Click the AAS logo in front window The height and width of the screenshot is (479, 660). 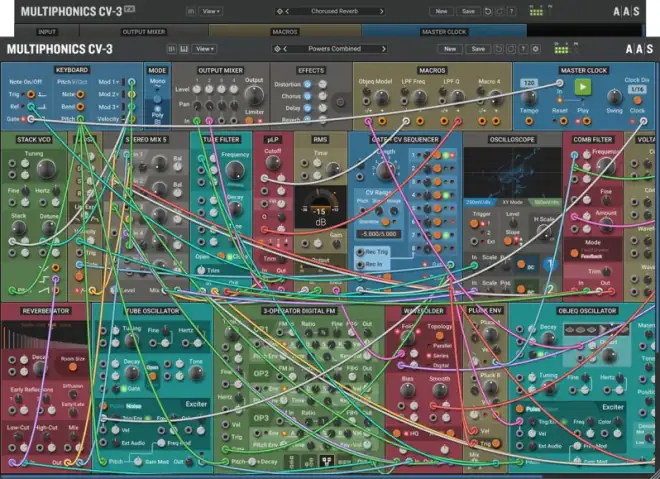click(x=639, y=49)
